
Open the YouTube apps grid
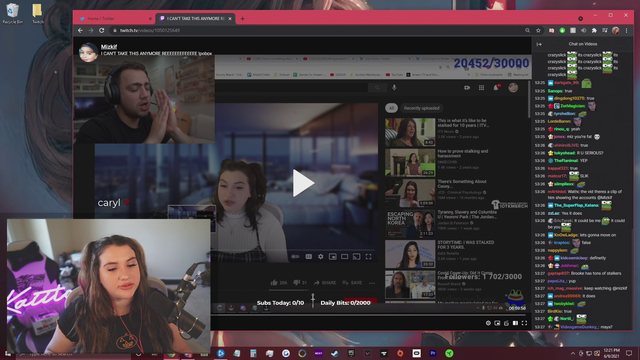tap(482, 87)
